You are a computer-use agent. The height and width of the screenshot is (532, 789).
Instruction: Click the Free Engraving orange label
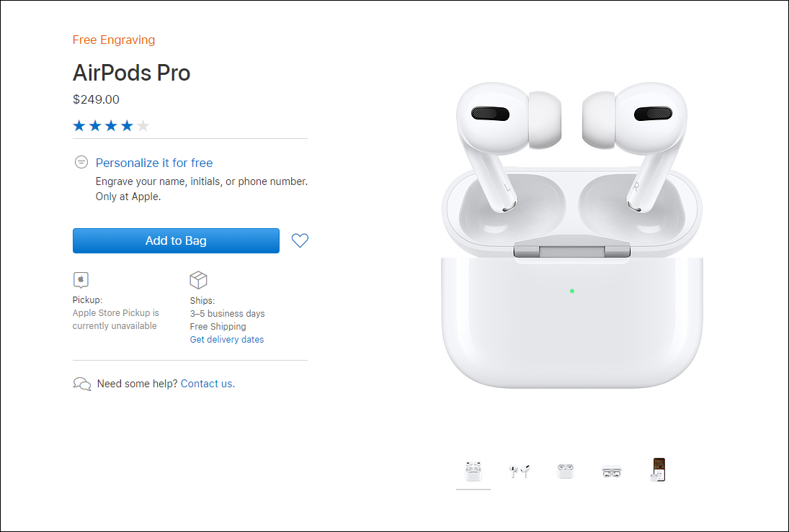click(x=114, y=40)
